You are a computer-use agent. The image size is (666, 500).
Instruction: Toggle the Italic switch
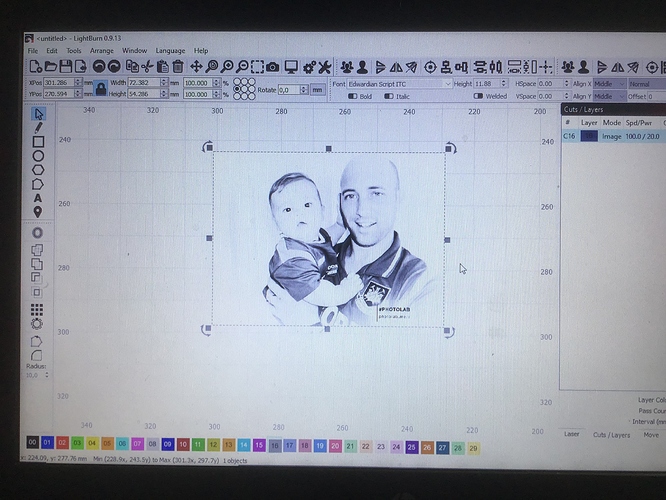click(389, 96)
